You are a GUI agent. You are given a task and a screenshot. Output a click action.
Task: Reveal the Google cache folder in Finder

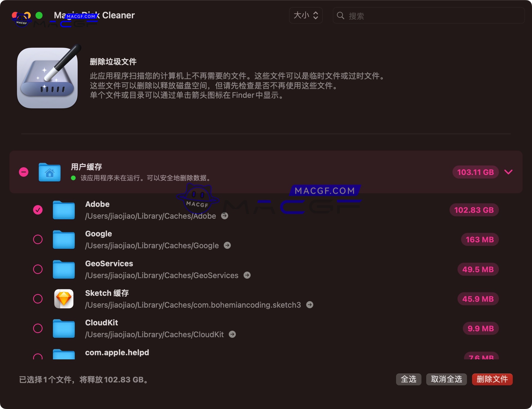tap(227, 245)
